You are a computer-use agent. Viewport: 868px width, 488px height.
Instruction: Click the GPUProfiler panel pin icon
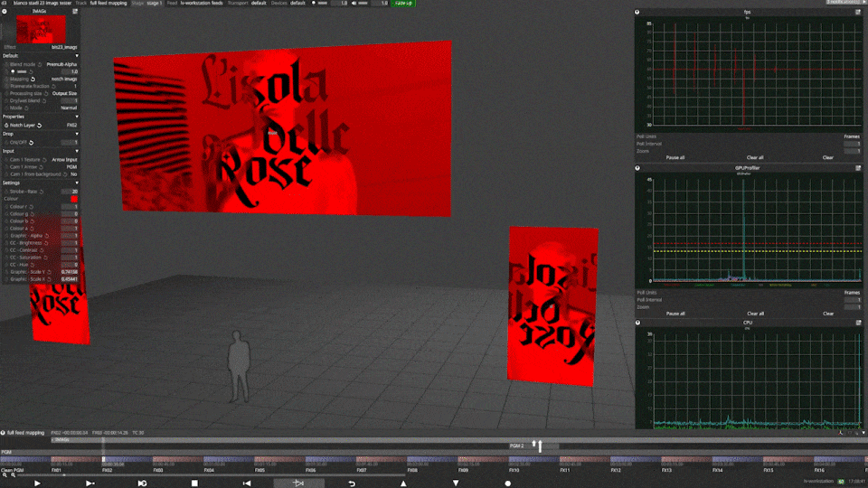point(858,168)
